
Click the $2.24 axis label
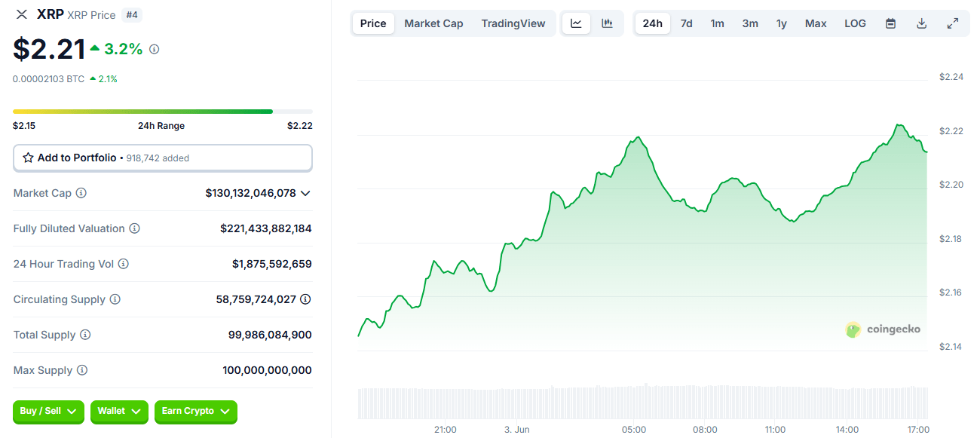point(951,77)
